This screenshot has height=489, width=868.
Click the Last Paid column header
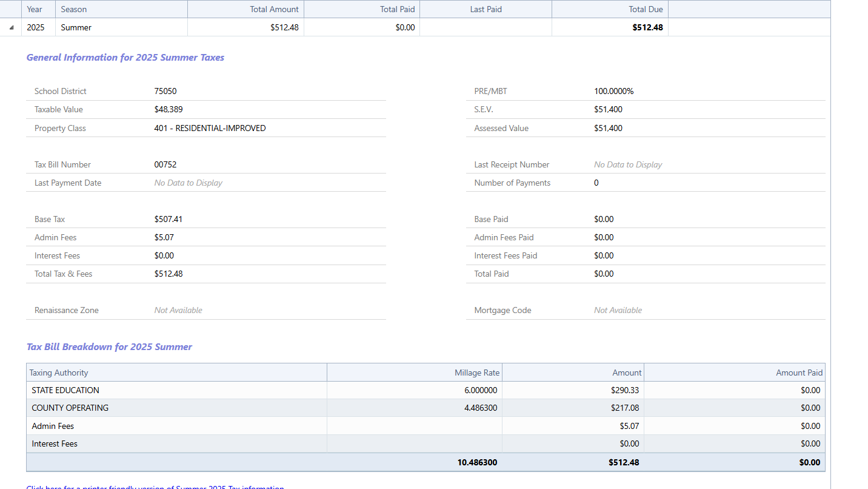tap(486, 9)
